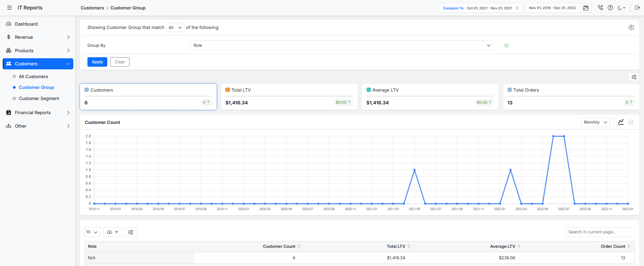Screen dimensions: 644x266
Task: Open All Customers in sidebar
Action: [x=33, y=76]
